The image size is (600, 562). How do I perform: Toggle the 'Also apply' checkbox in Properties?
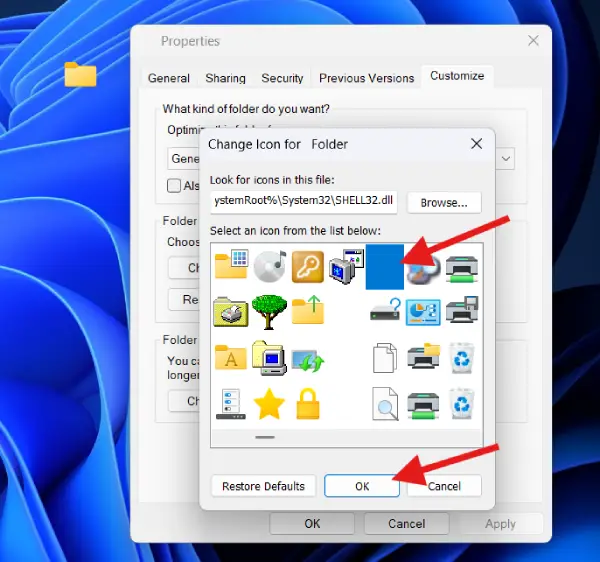174,186
